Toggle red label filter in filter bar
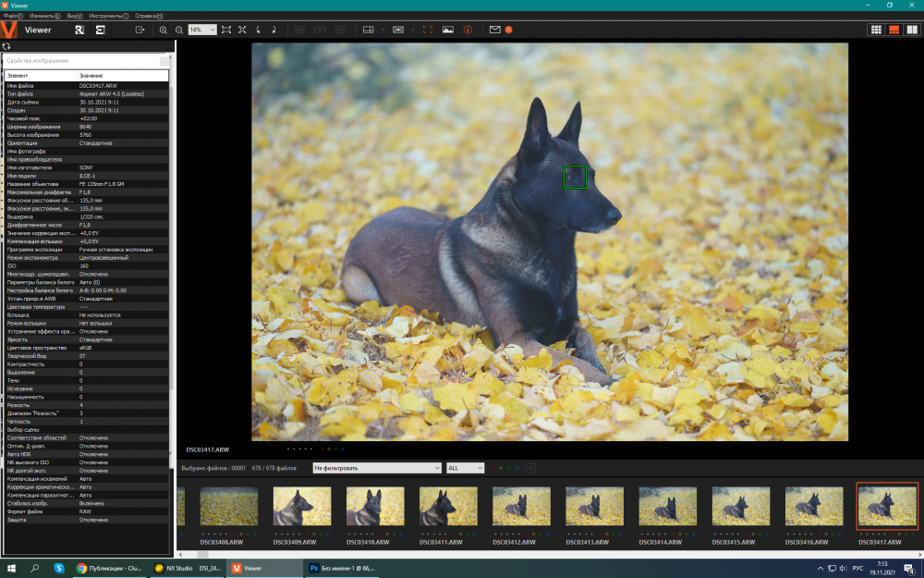Image resolution: width=924 pixels, height=578 pixels. (492, 468)
